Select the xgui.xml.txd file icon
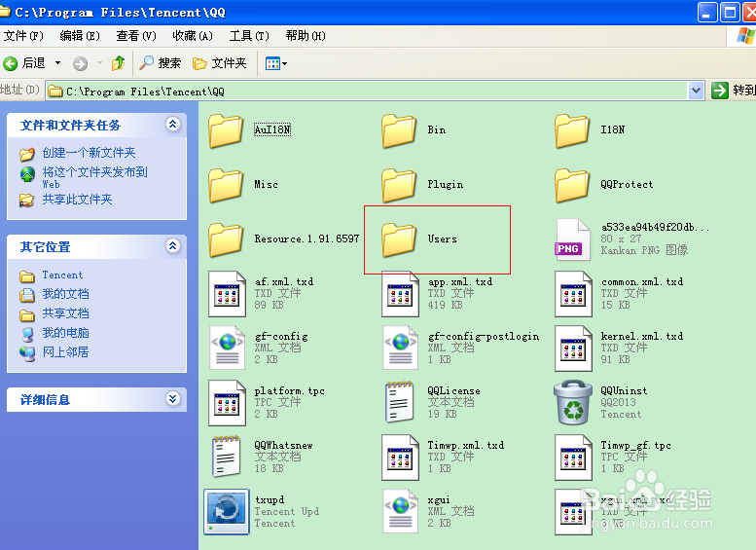The width and height of the screenshot is (756, 550). (573, 511)
